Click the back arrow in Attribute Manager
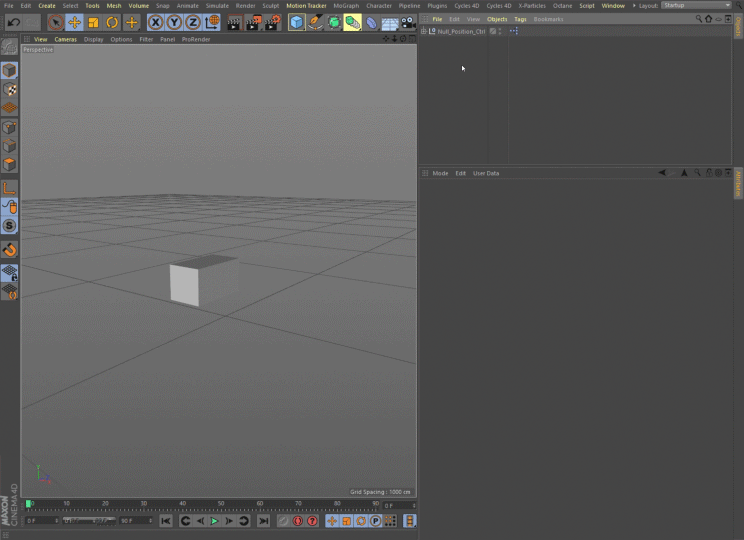The image size is (744, 540). click(x=662, y=173)
